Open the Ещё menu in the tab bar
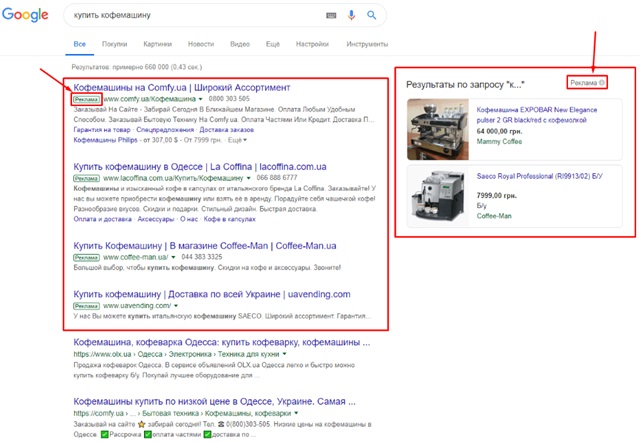The image size is (640, 442). click(273, 44)
